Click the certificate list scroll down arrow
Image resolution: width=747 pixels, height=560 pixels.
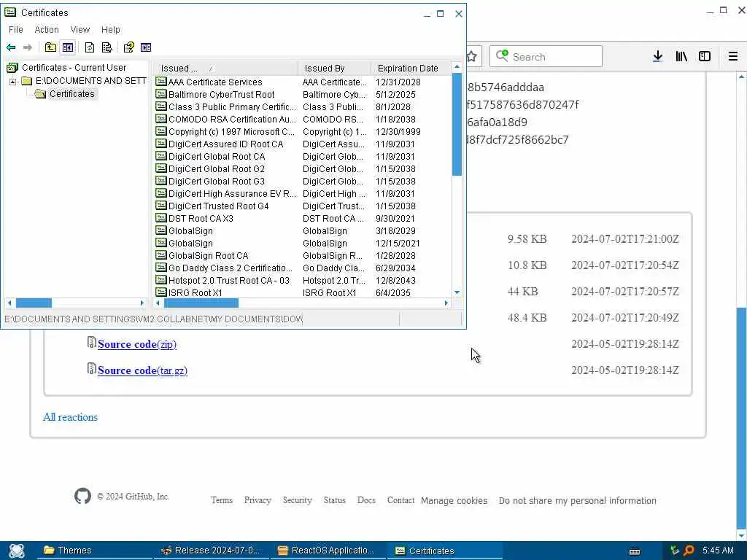tap(457, 292)
